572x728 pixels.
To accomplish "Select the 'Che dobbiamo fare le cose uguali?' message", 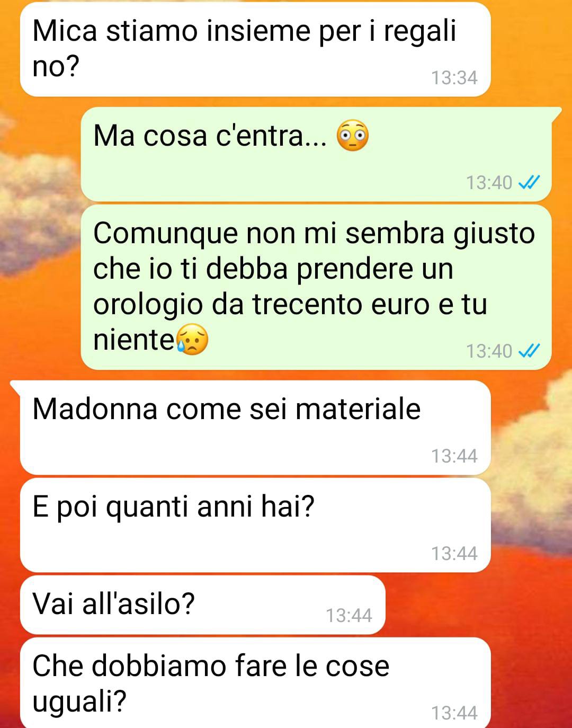I will (255, 683).
